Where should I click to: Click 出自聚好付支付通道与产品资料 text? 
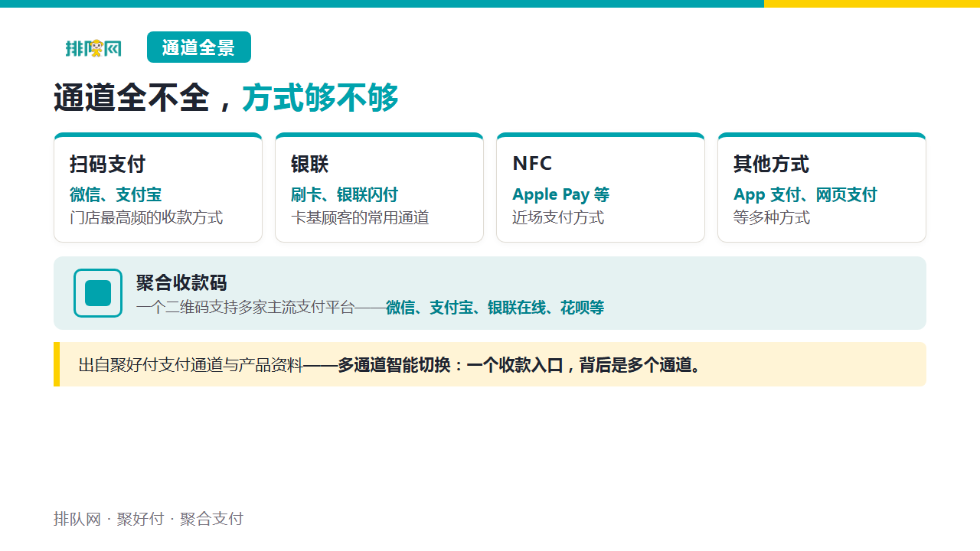click(x=191, y=365)
